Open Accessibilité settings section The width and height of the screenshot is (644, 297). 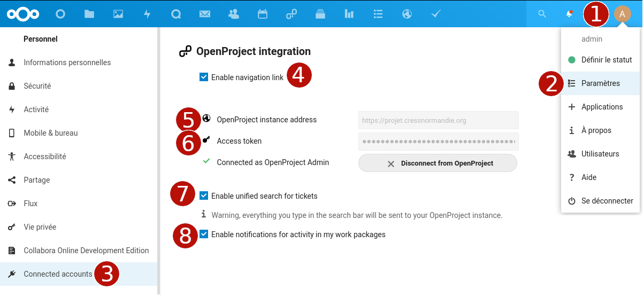click(x=79, y=157)
